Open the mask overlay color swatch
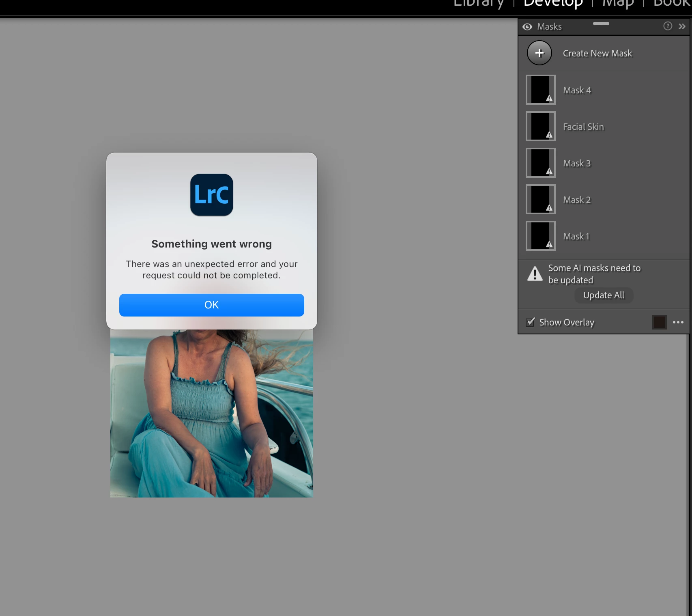This screenshot has height=616, width=692. [x=659, y=322]
